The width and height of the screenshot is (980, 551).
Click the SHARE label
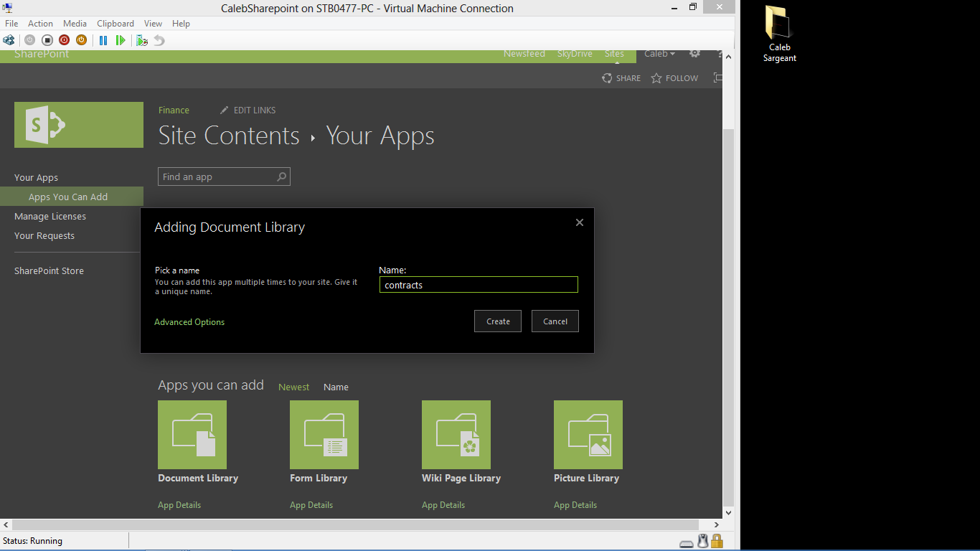pyautogui.click(x=628, y=78)
